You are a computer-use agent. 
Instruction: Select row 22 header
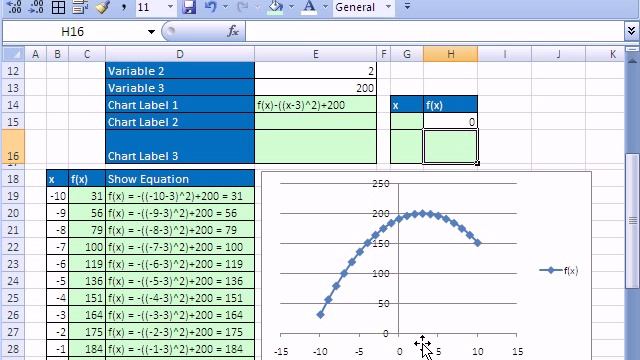click(x=13, y=247)
